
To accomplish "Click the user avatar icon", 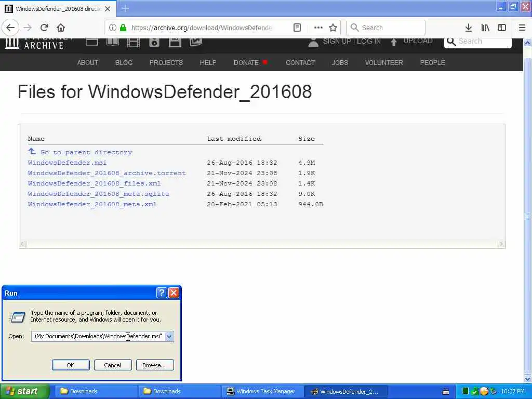I will pos(313,43).
